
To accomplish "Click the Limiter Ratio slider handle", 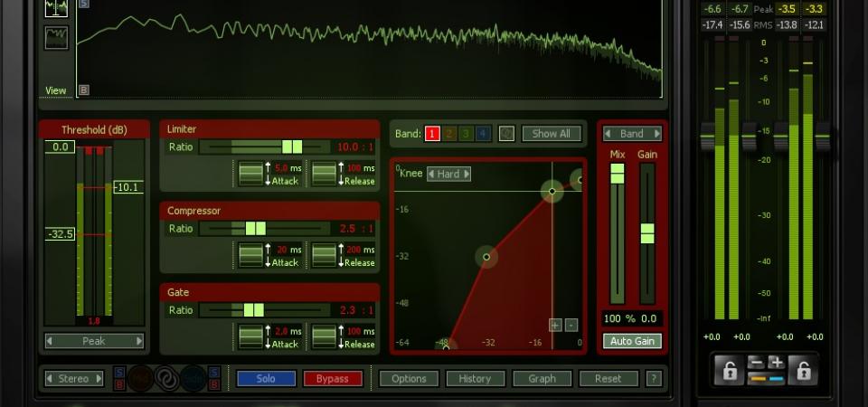I will pos(292,147).
